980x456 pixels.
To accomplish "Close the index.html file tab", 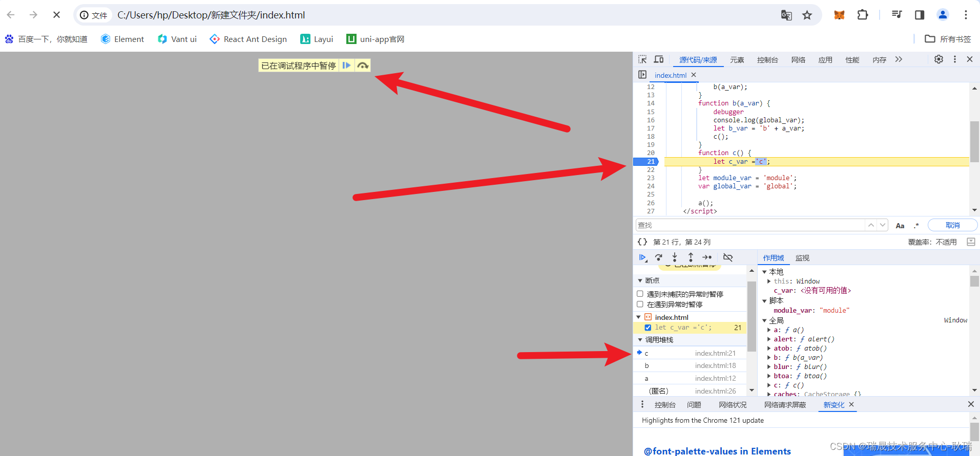I will click(694, 75).
